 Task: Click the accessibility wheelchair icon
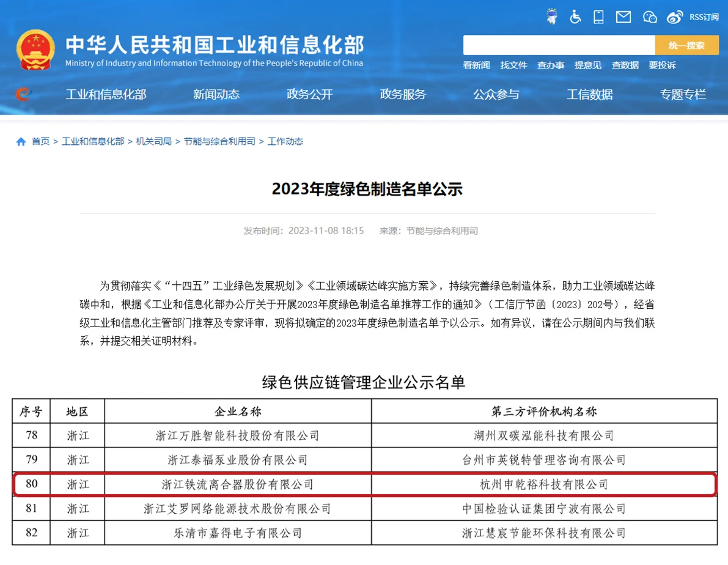pyautogui.click(x=575, y=17)
